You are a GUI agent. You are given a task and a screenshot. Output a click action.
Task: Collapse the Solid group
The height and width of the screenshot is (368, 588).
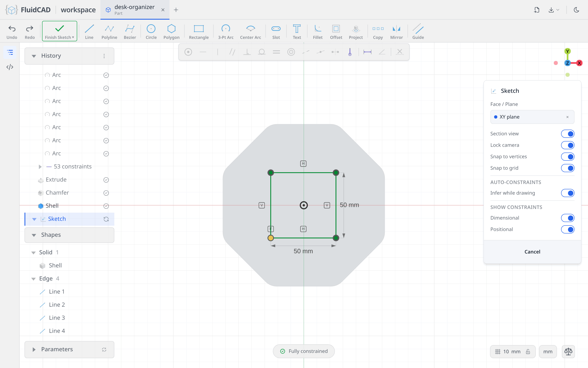pyautogui.click(x=33, y=253)
